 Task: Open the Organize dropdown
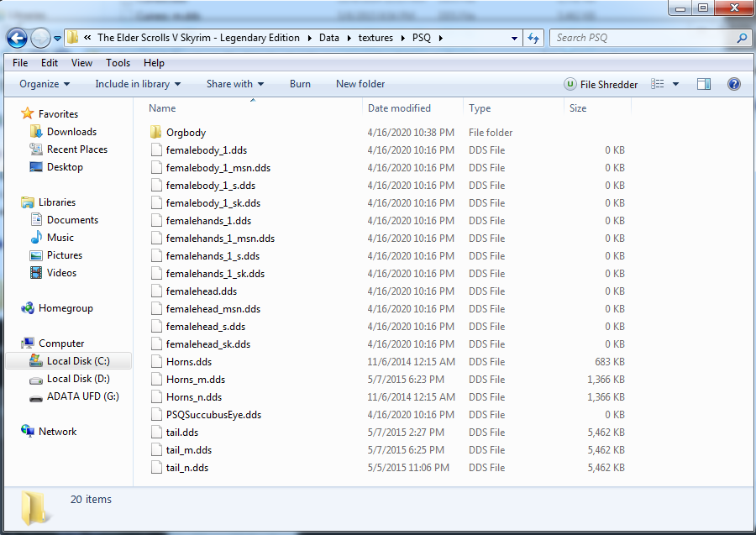coord(45,84)
